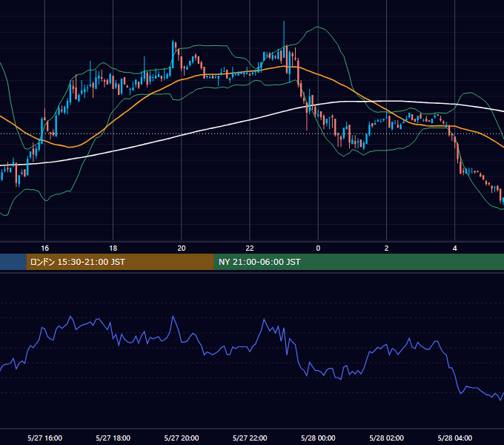Click the '20' hour label on price chart axis
The height and width of the screenshot is (445, 504).
point(182,248)
